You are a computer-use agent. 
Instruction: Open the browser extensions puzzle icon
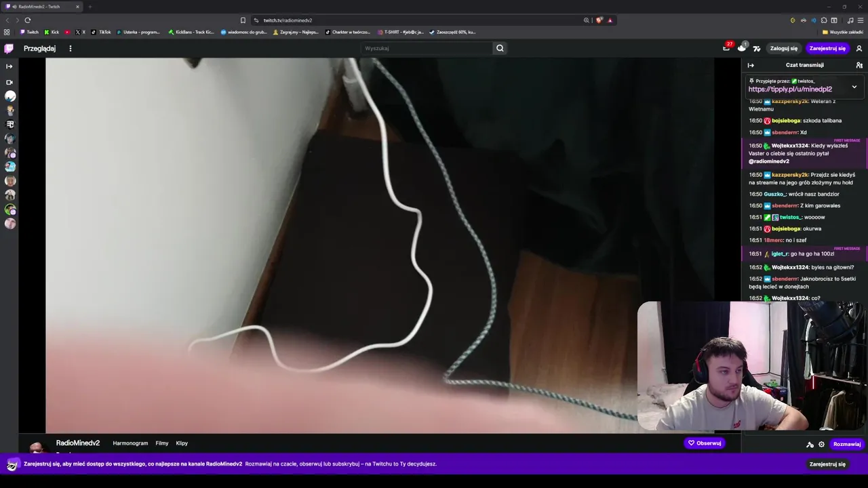pos(823,20)
